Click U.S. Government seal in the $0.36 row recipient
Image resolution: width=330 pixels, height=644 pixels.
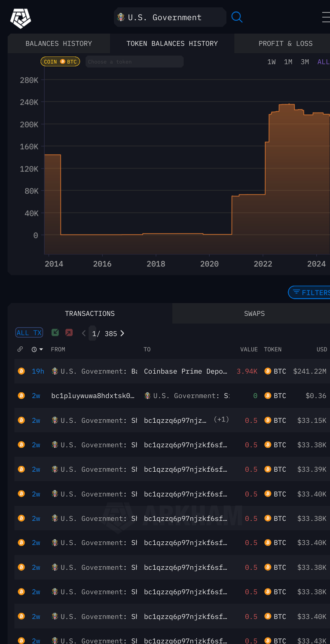click(147, 396)
